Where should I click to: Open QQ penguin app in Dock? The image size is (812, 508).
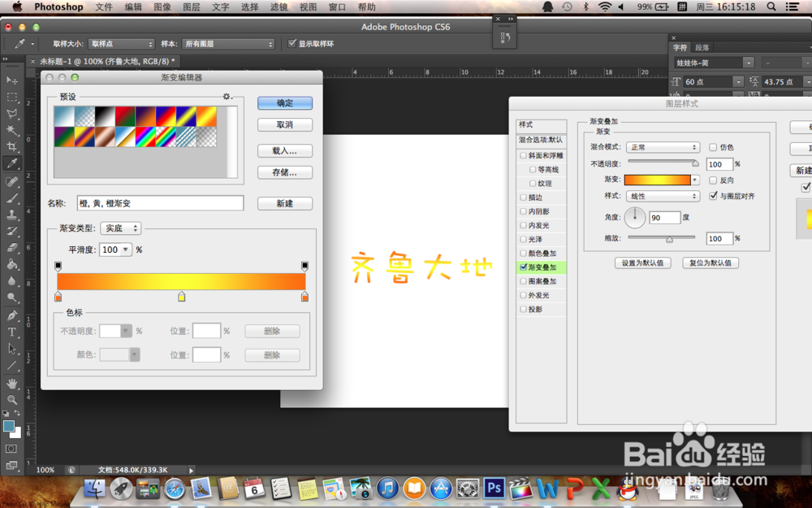point(628,488)
